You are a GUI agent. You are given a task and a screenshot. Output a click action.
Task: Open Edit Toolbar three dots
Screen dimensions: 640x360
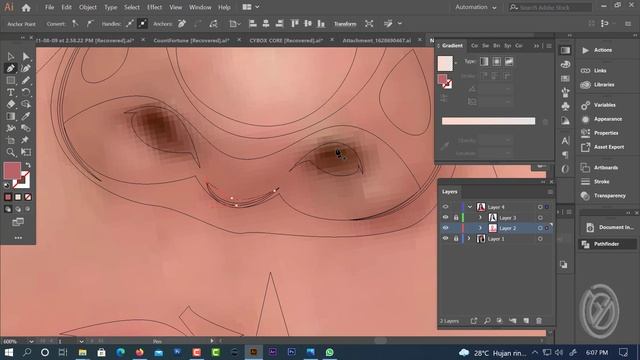click(18, 238)
